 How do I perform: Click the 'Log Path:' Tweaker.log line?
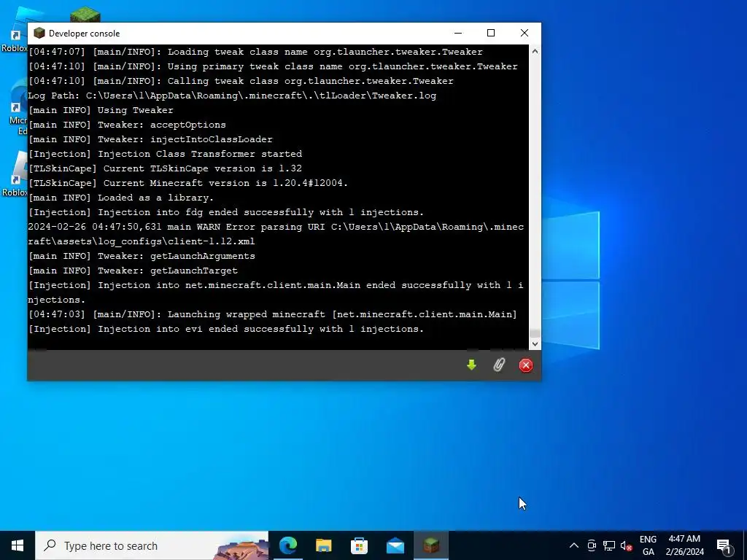pyautogui.click(x=232, y=96)
